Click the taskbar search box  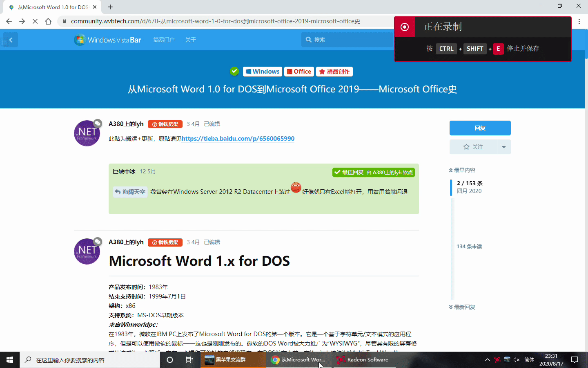90,360
